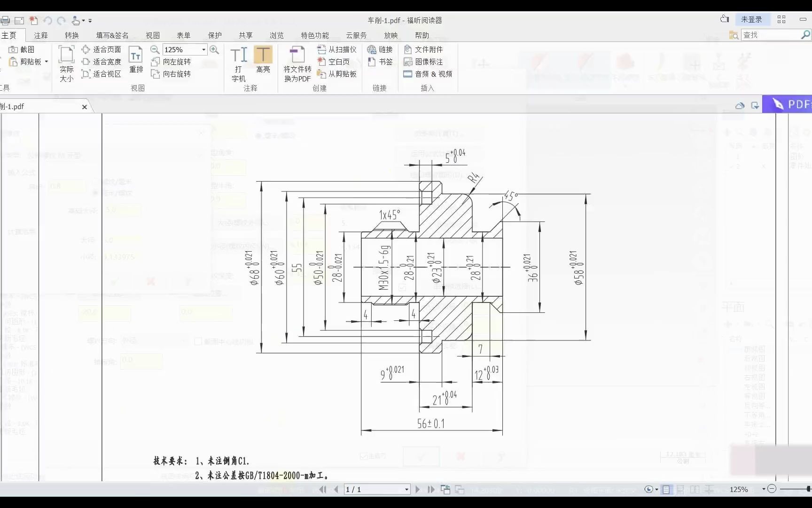Image resolution: width=812 pixels, height=508 pixels.
Task: Click the undo arrow icon
Action: click(47, 21)
